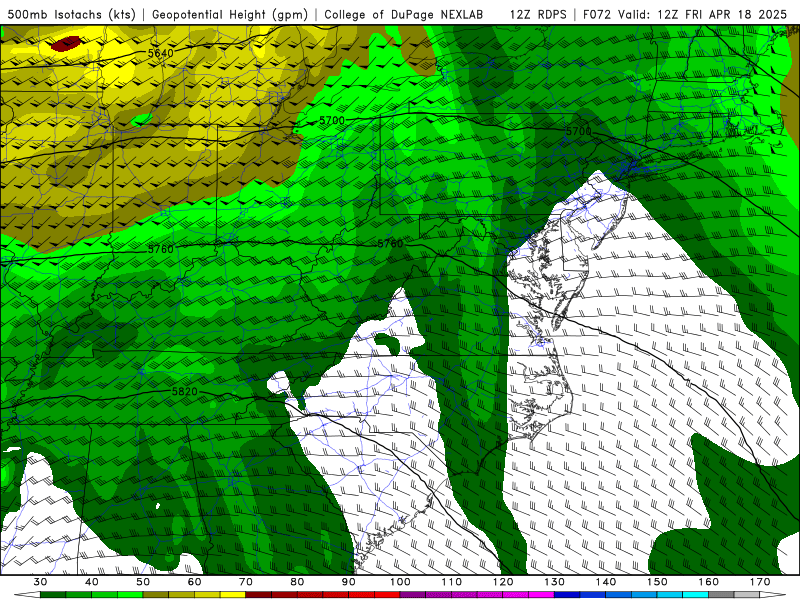Click the '500mb Isotachs (kts)' title text
This screenshot has height=600, width=800.
[x=71, y=14]
